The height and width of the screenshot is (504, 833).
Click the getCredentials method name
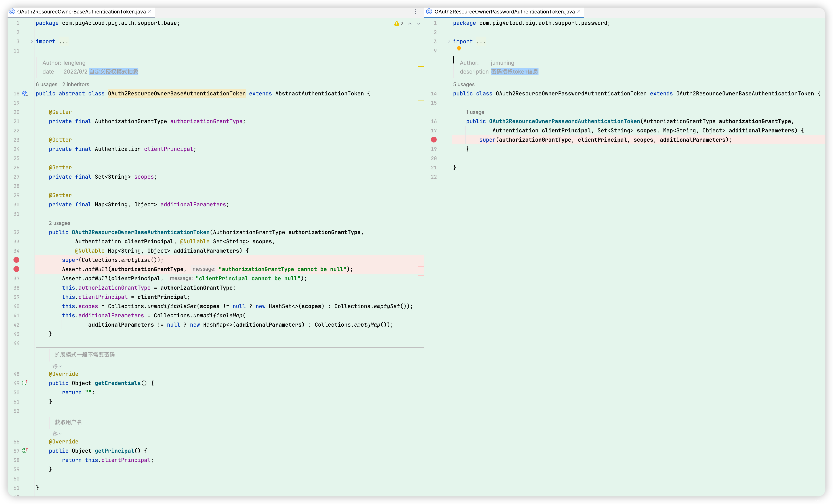[x=118, y=383]
